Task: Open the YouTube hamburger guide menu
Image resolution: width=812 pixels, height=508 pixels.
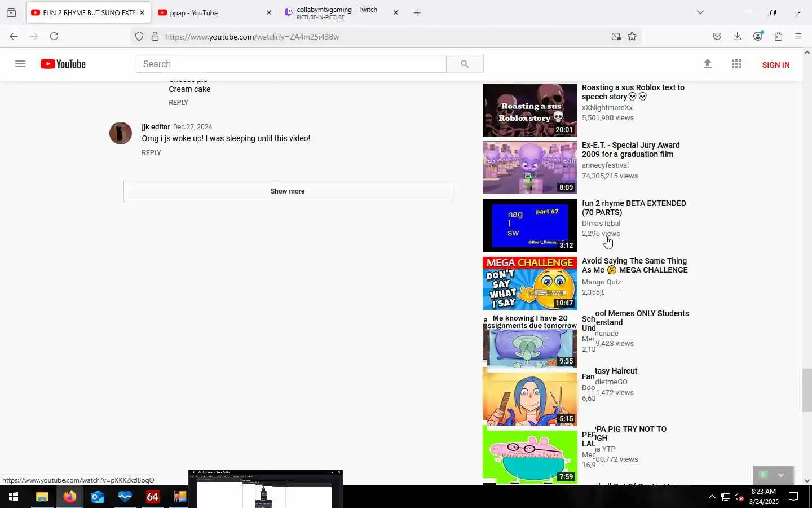Action: pyautogui.click(x=20, y=64)
